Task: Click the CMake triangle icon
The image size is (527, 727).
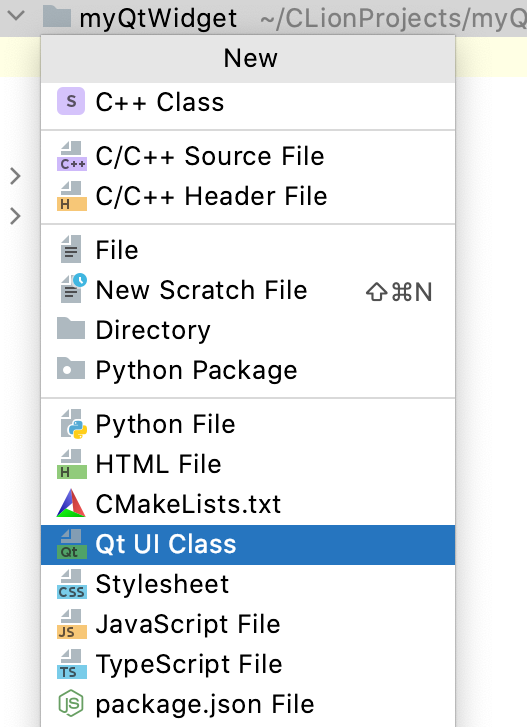Action: pyautogui.click(x=71, y=504)
